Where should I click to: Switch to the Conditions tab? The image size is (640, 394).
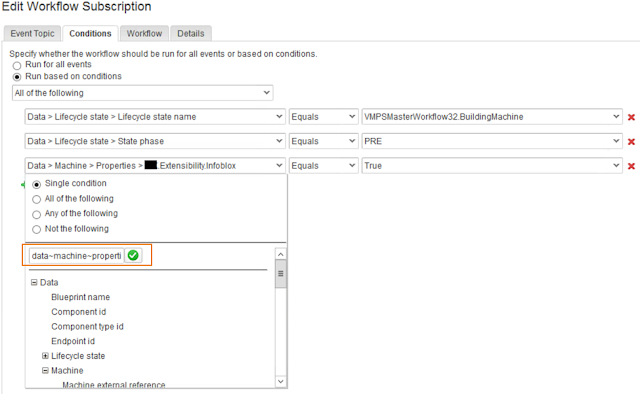coord(90,33)
